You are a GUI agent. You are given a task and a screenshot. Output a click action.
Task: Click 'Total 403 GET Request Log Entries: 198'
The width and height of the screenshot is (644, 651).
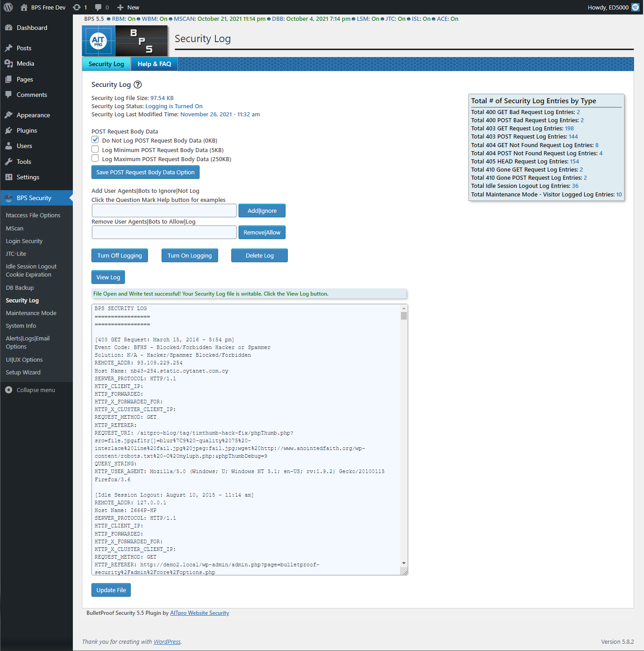(522, 129)
